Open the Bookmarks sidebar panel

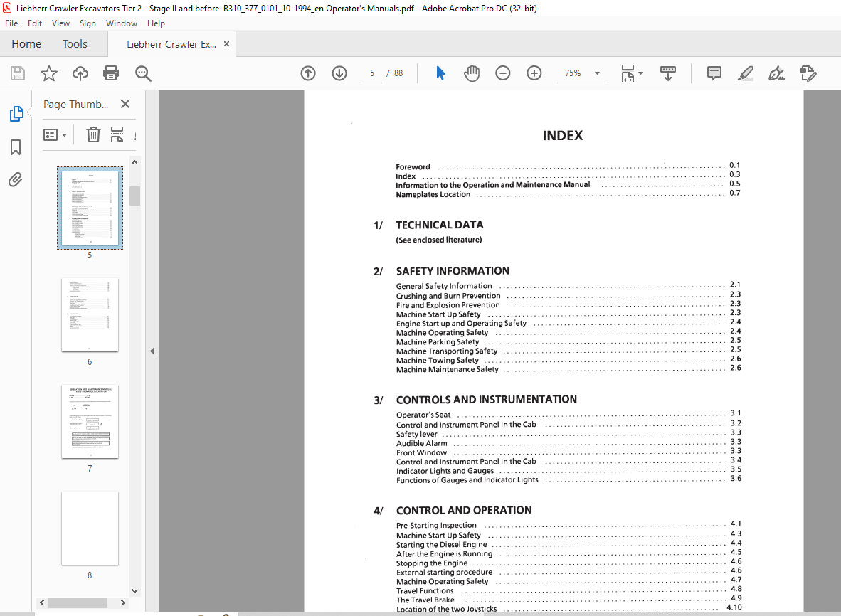(16, 147)
